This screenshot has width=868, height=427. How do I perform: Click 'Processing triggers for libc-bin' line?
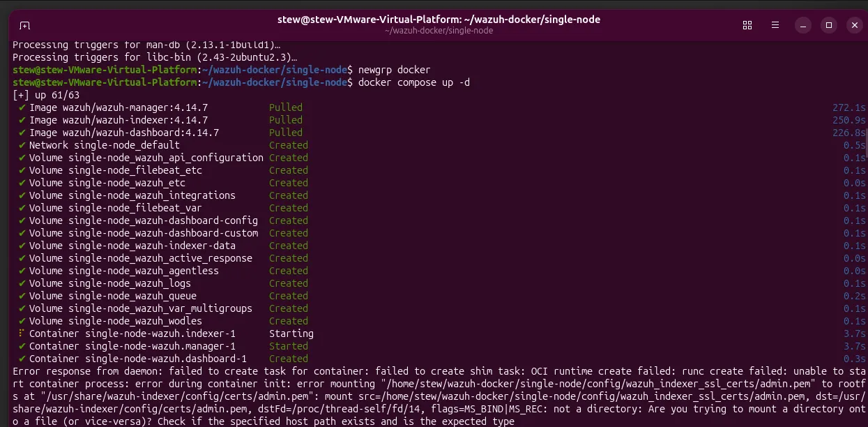coord(155,57)
